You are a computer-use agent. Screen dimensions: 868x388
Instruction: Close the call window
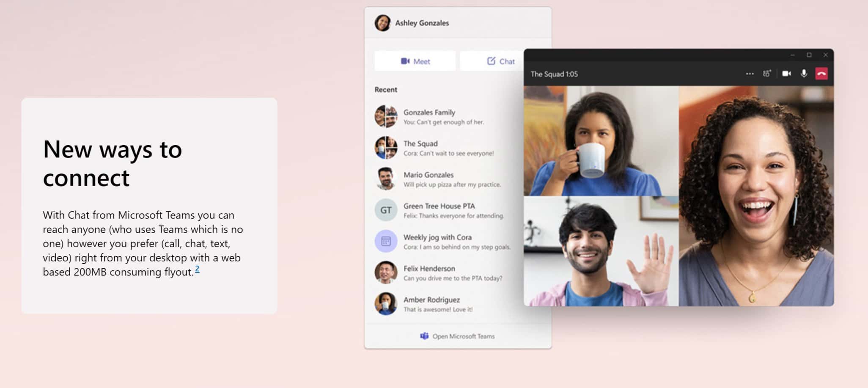pyautogui.click(x=825, y=55)
